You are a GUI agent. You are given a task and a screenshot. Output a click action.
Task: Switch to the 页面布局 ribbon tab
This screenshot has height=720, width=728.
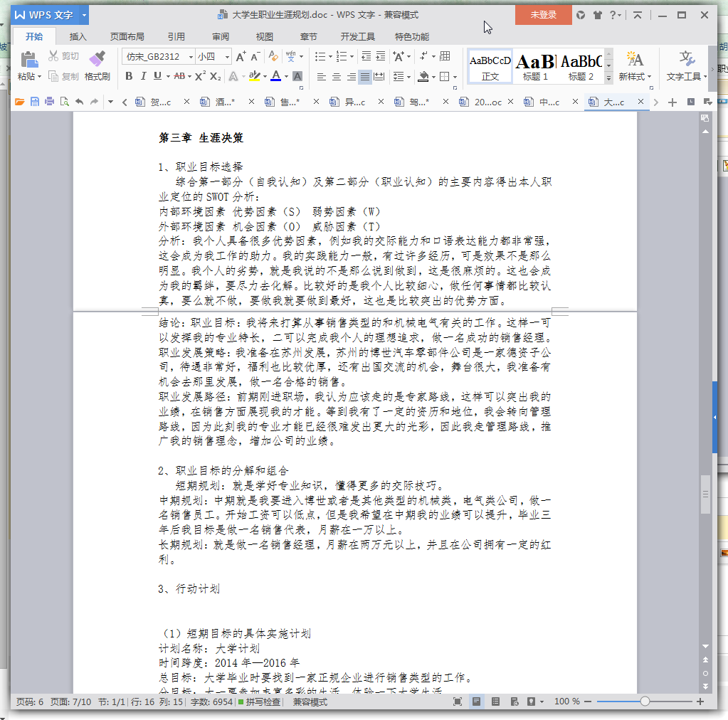tap(127, 37)
